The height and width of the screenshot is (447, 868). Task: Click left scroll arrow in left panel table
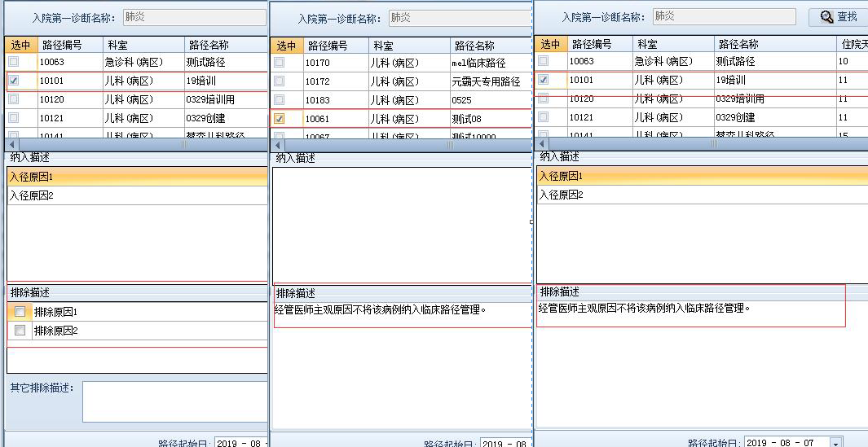point(12,144)
